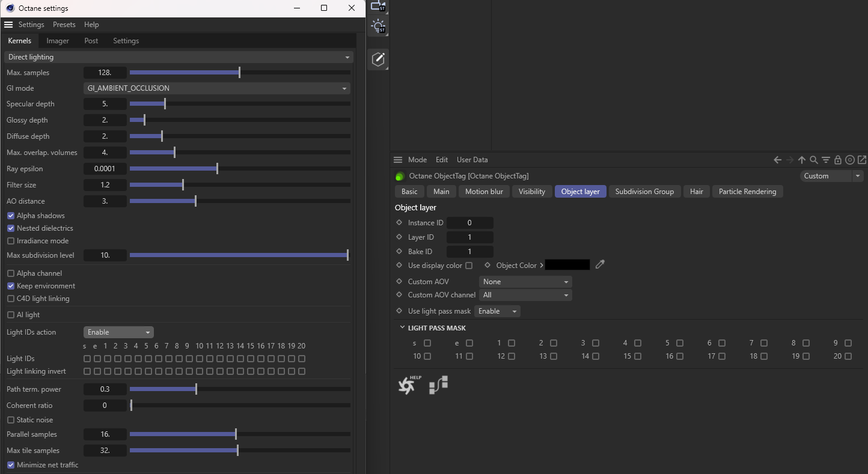Open the Light IDs action dropdown
Screen dimensions: 868x474
pos(118,332)
